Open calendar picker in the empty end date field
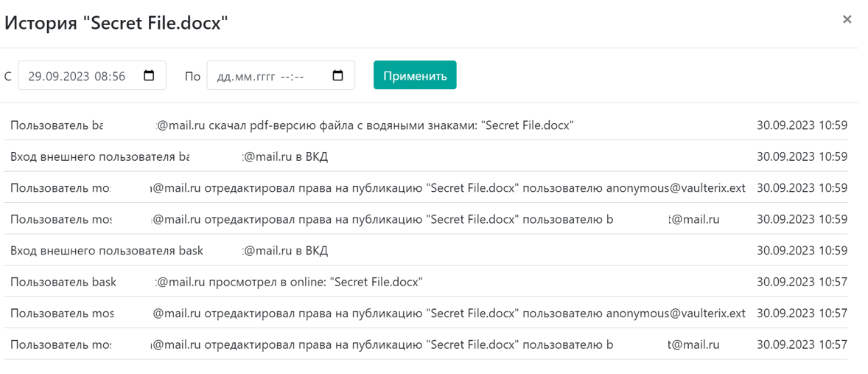Viewport: 868px width, 374px height. click(338, 75)
